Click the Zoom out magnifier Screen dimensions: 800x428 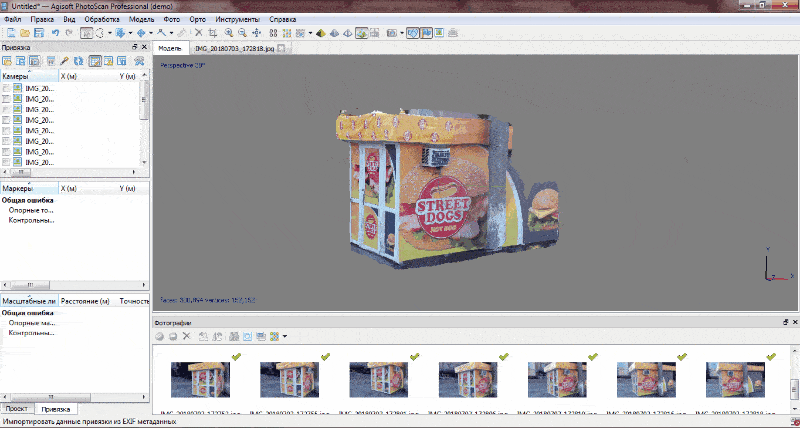click(x=242, y=33)
